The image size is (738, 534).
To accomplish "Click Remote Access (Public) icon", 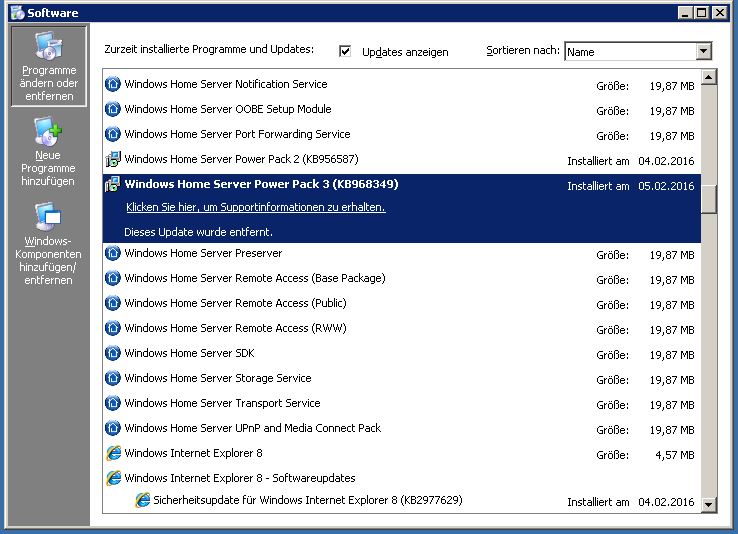I will [x=112, y=303].
